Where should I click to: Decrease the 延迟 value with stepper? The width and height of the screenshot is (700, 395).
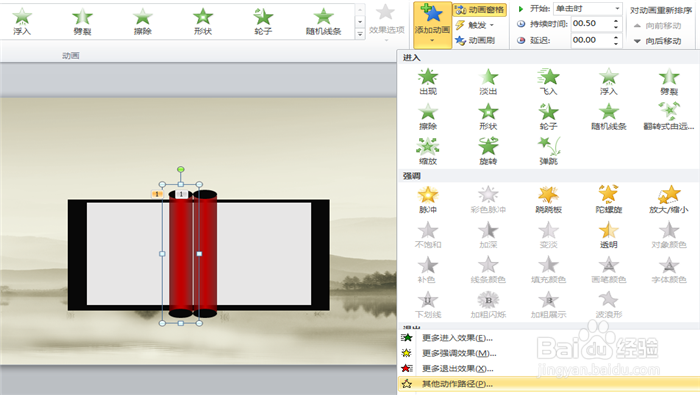(x=616, y=44)
